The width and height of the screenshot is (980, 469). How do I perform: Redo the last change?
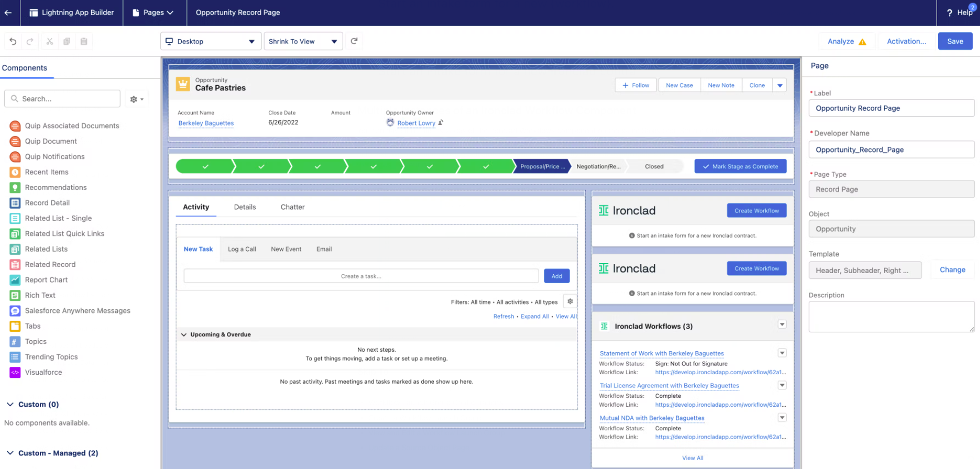(x=30, y=41)
